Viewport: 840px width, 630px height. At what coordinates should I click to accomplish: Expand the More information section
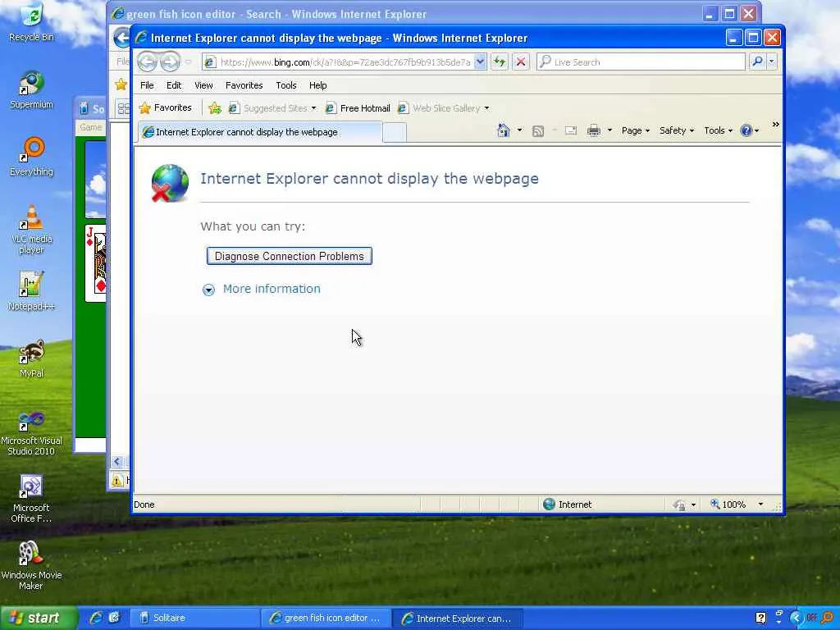click(x=262, y=290)
